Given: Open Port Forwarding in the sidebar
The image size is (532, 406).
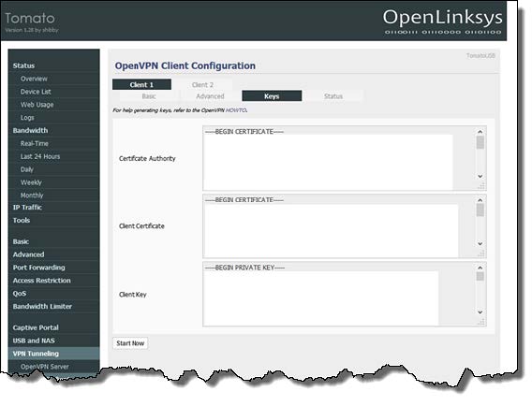Looking at the screenshot, I should pyautogui.click(x=38, y=268).
